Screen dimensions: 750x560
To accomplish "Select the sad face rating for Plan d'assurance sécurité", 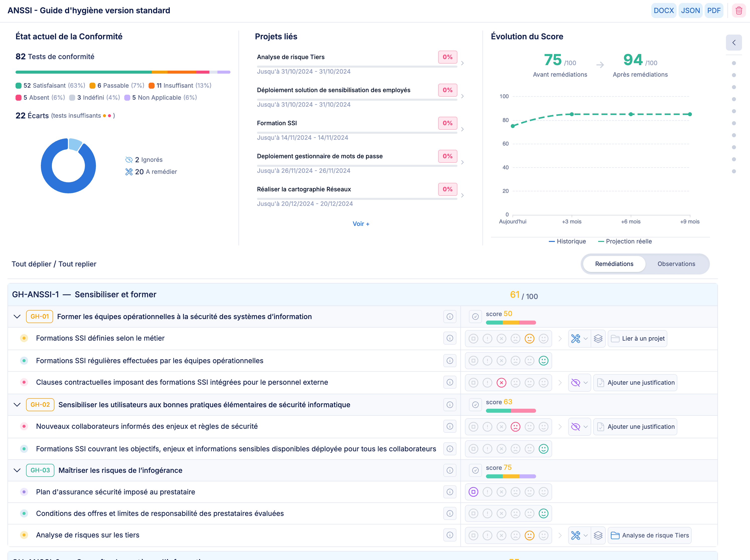I will click(516, 492).
